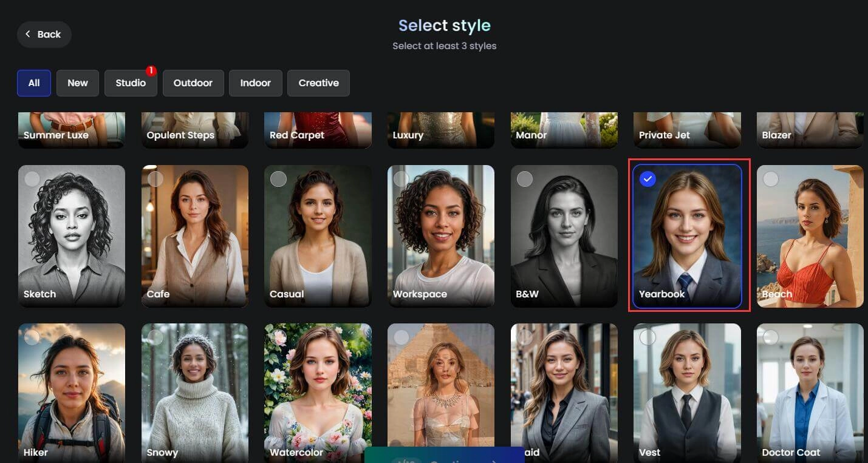Choose the Blazer style card
The width and height of the screenshot is (868, 463).
(810, 130)
